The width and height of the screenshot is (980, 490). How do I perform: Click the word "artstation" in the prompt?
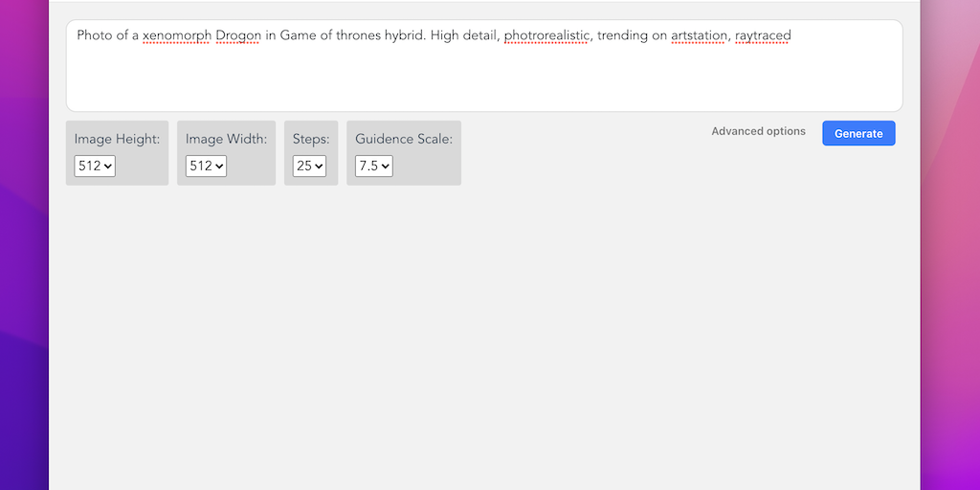(699, 36)
